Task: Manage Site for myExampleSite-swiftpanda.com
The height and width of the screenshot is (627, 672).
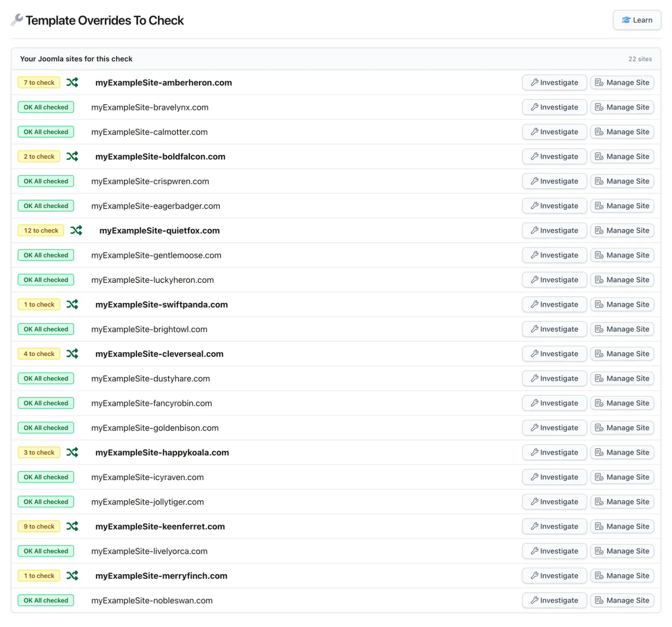Action: point(622,304)
